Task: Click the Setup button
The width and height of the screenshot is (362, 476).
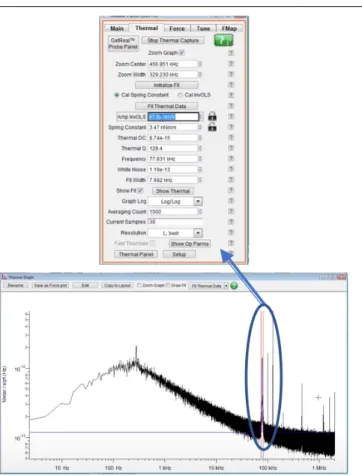Action: (179, 254)
